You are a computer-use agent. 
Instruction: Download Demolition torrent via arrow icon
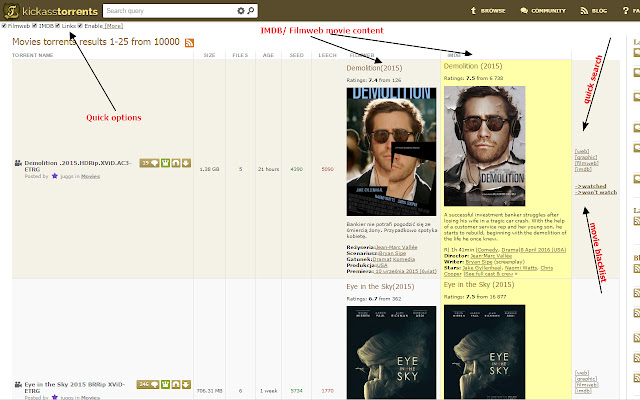[186, 163]
